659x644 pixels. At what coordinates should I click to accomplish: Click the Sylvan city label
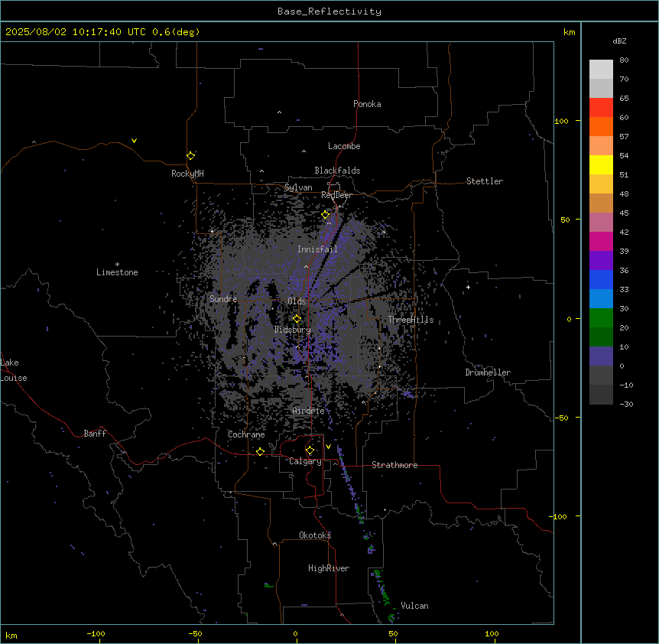coord(298,187)
